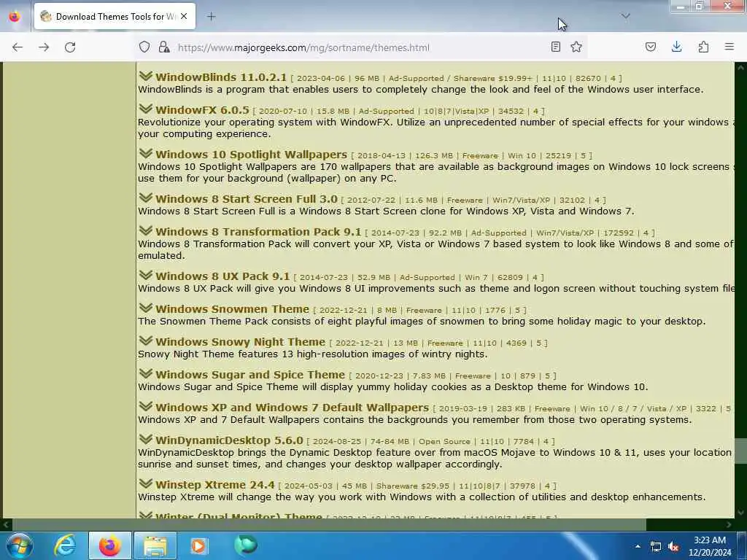747x560 pixels.
Task: Toggle Reader View icon in address bar
Action: click(x=555, y=47)
